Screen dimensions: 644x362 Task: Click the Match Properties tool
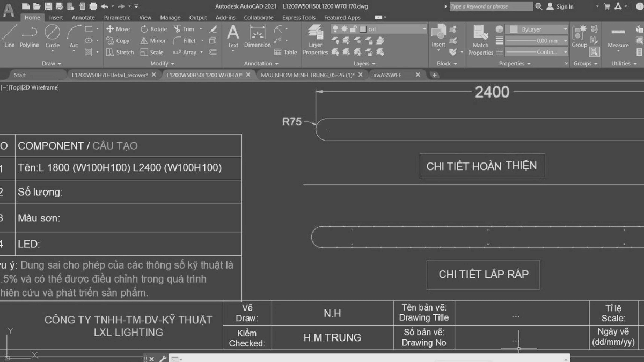coord(480,41)
